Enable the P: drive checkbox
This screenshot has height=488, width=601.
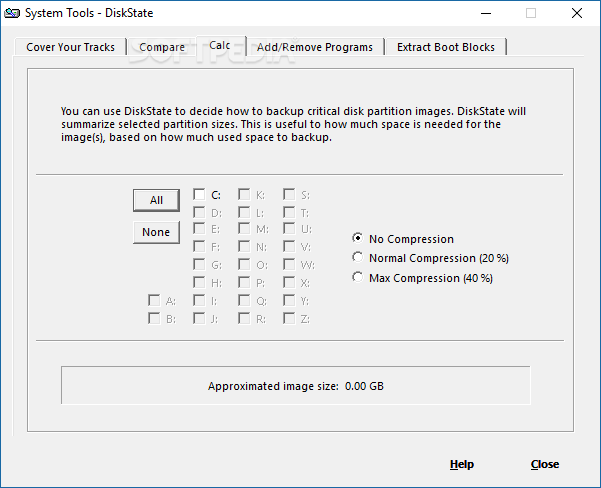point(244,282)
